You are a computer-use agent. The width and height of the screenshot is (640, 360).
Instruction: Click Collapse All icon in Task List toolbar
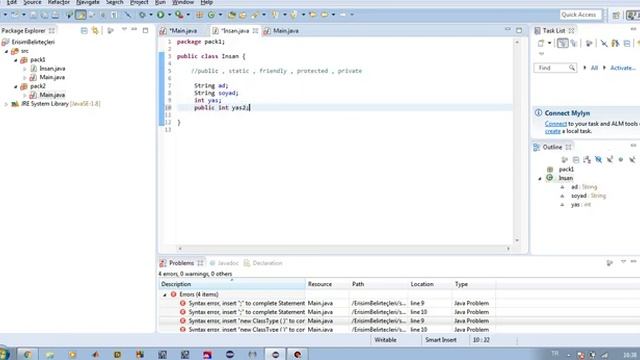(627, 43)
